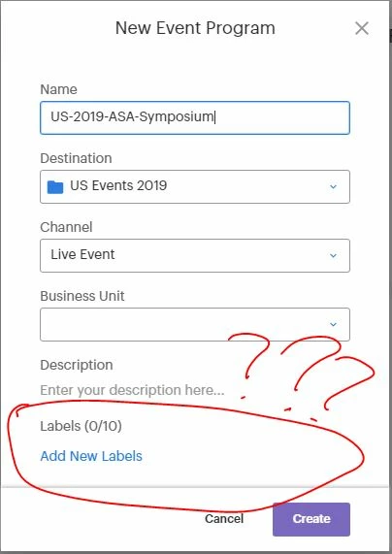Focus the 'Enter your description here' text area
The width and height of the screenshot is (392, 554).
click(132, 390)
